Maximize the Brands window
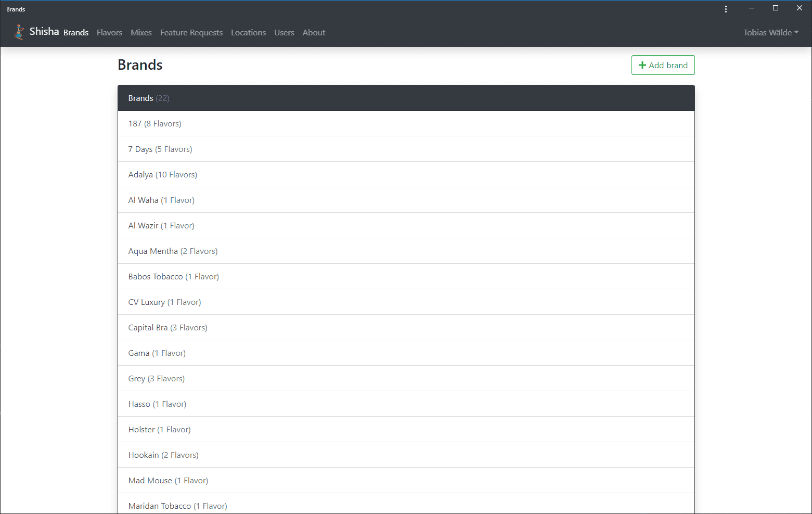The image size is (812, 514). 776,8
